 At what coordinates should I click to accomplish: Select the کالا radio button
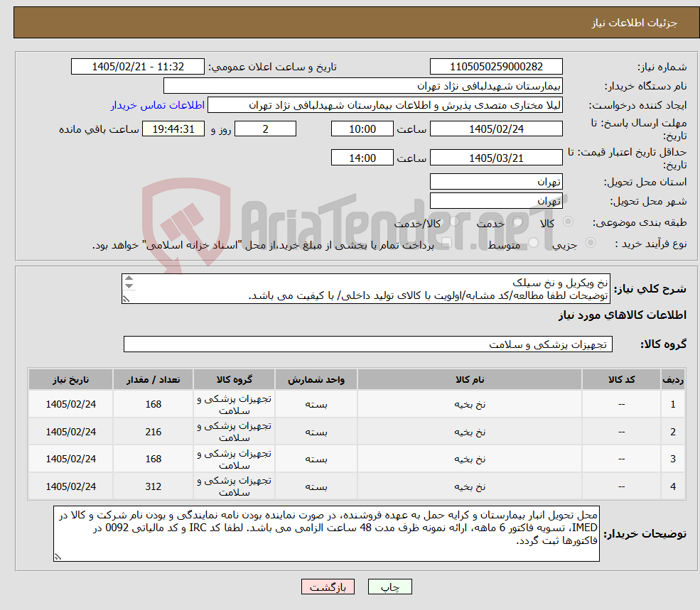pos(569,222)
